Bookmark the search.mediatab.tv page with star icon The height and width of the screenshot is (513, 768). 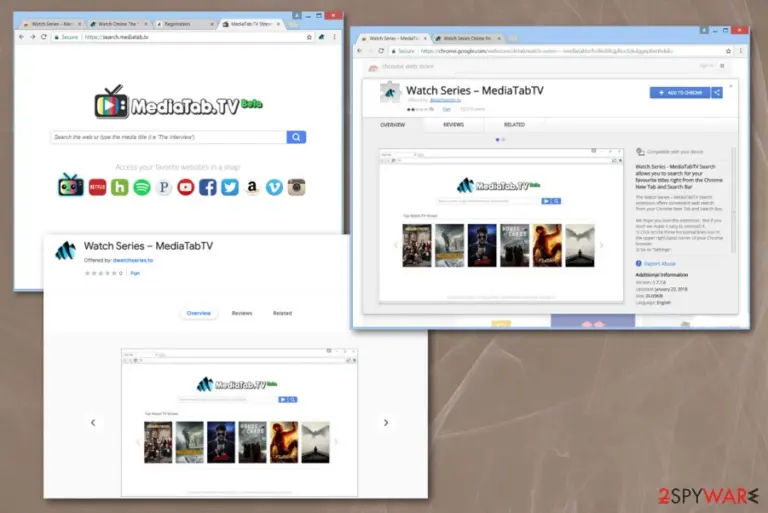coord(309,37)
